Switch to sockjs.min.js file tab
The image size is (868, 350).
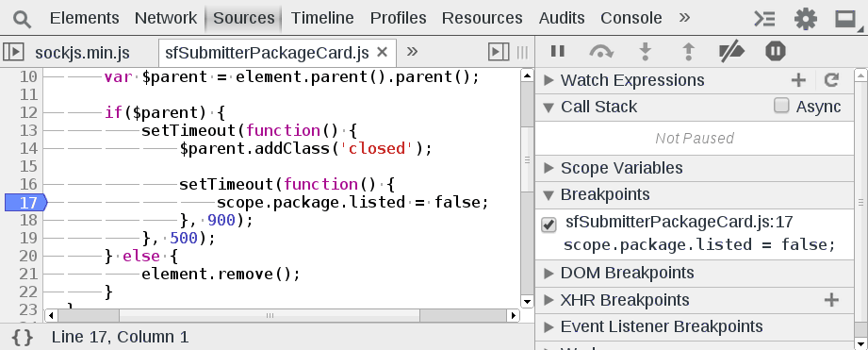82,53
